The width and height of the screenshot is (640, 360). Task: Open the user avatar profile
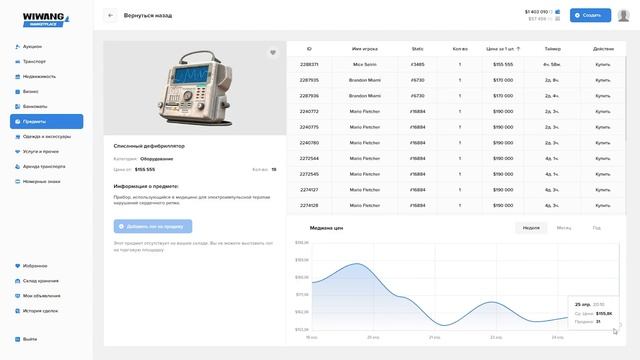pyautogui.click(x=623, y=16)
